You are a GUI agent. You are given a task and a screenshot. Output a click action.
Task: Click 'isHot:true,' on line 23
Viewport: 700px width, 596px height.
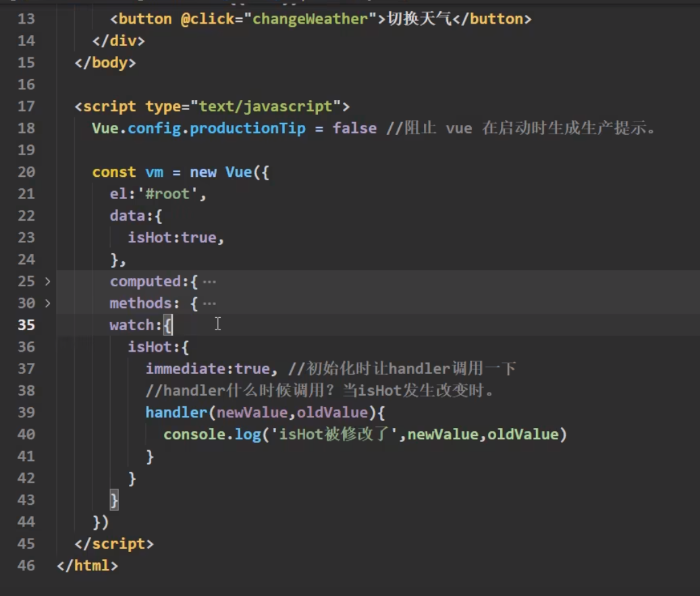pos(176,238)
